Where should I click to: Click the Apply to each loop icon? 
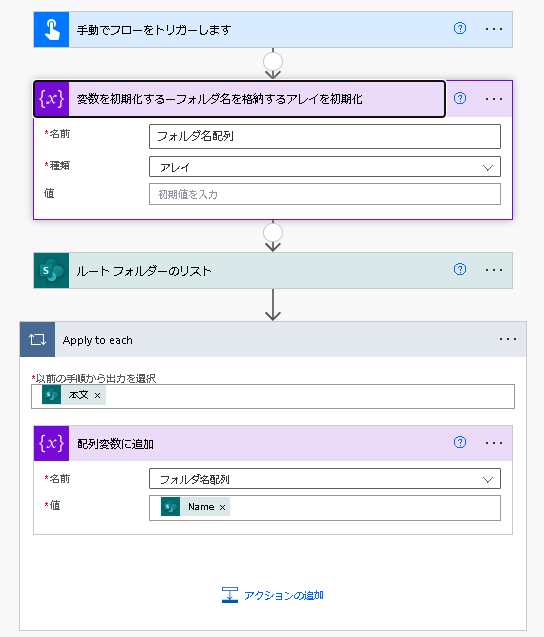pos(37,340)
